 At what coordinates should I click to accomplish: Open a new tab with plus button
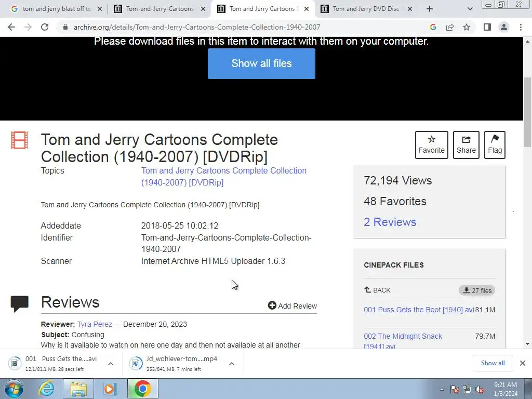click(x=430, y=9)
